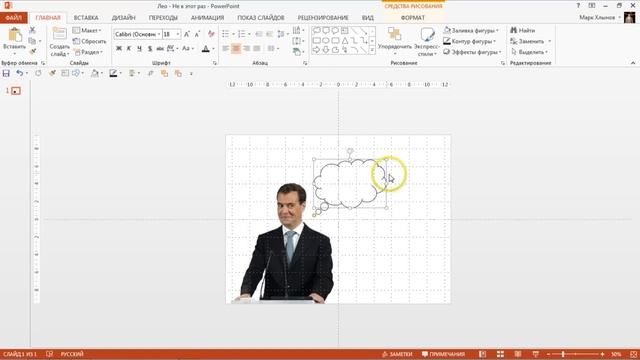
Task: Click the Выделить (Select) button
Action: coord(529,52)
